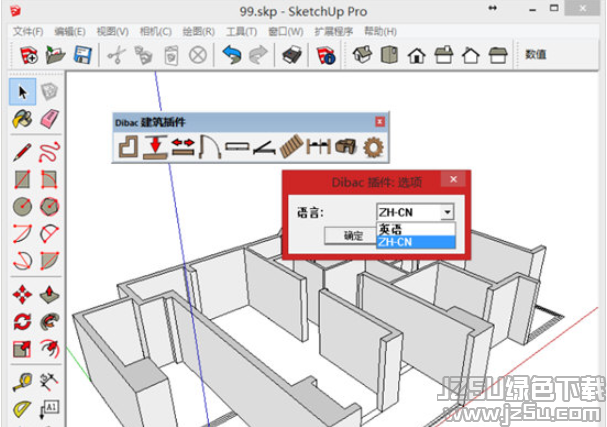Print the model with printer icon
Image resolution: width=607 pixels, height=427 pixels.
(x=292, y=55)
